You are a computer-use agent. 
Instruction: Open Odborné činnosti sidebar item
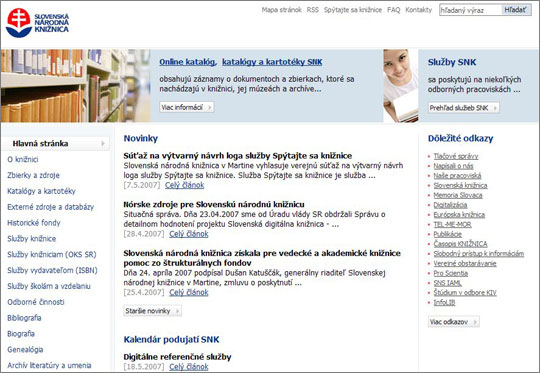[x=36, y=302]
